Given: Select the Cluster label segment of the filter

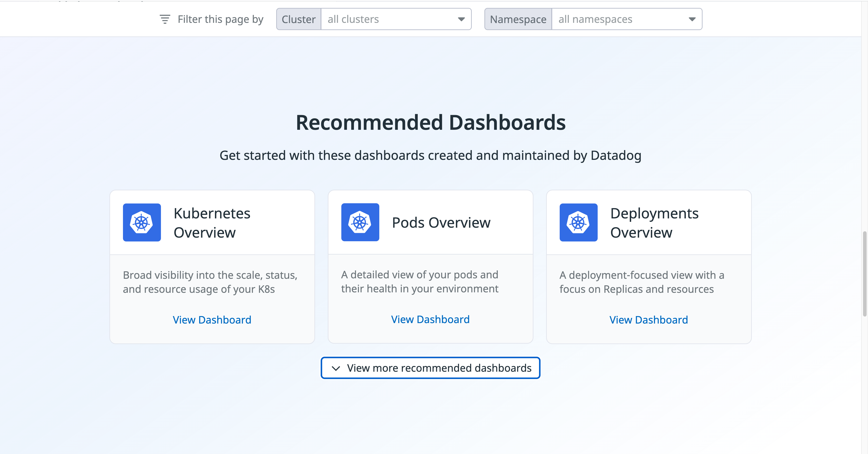Looking at the screenshot, I should (299, 19).
